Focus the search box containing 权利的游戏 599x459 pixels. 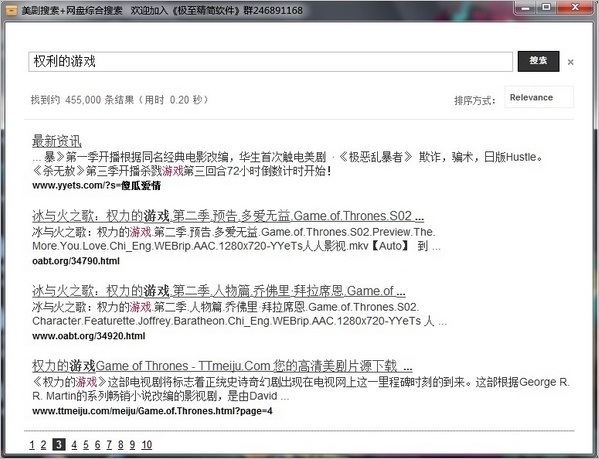click(270, 61)
